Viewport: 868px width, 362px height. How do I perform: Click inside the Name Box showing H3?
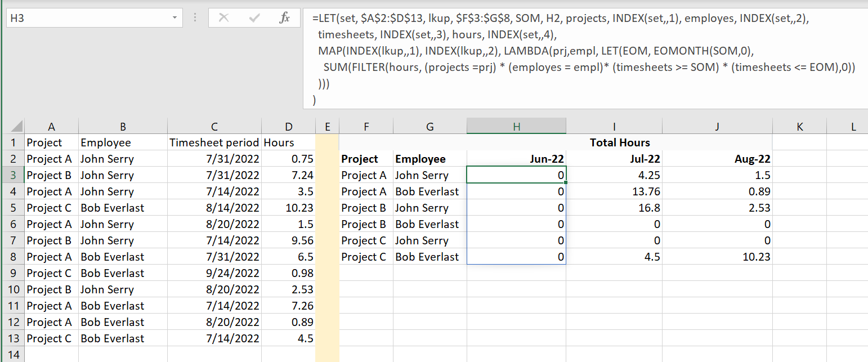84,18
